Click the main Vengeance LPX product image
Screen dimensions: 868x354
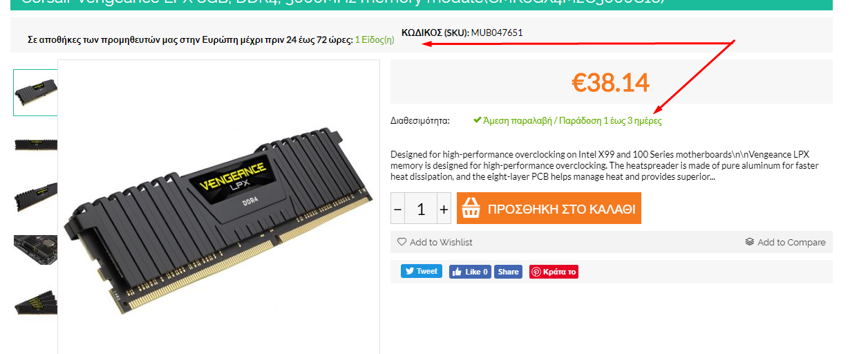tap(218, 207)
